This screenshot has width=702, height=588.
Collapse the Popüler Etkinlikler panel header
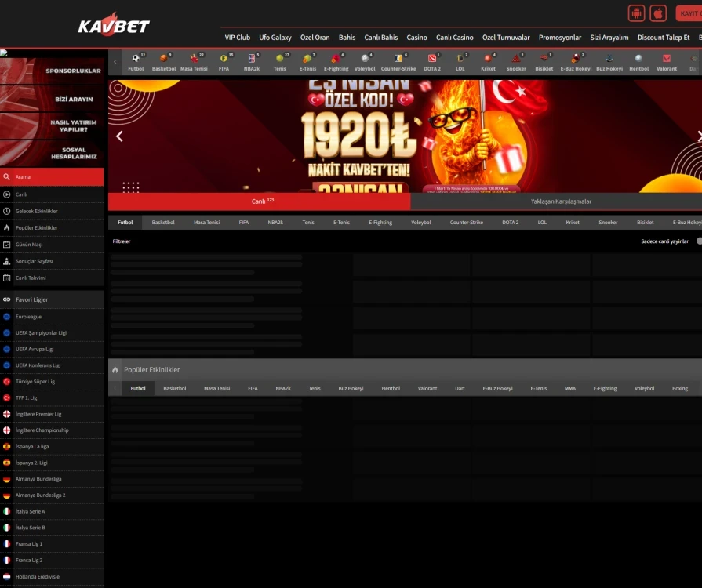point(406,369)
